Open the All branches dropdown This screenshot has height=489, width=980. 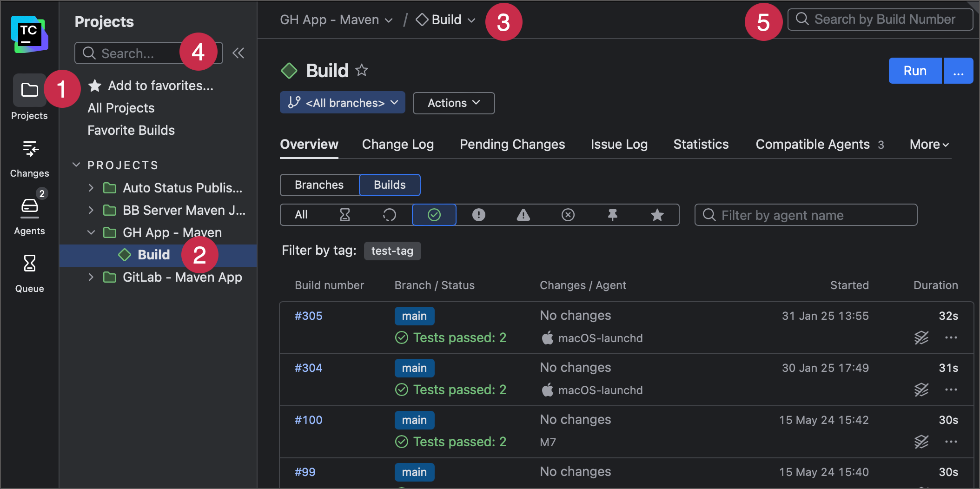coord(342,102)
